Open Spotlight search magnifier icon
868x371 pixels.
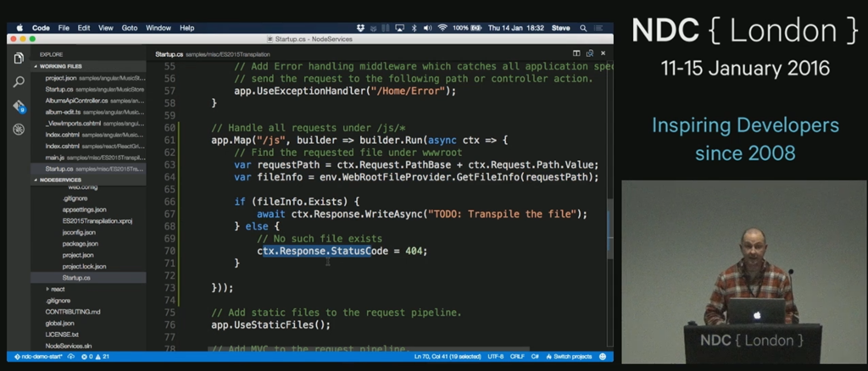pyautogui.click(x=583, y=28)
